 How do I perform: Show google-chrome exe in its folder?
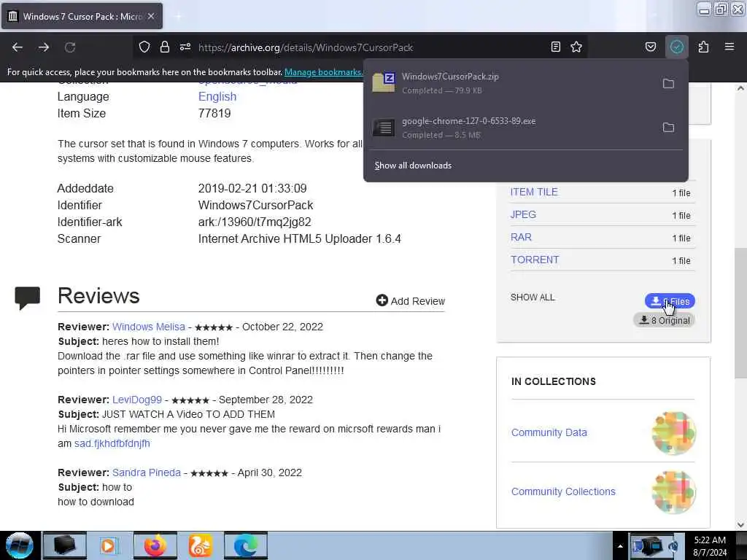pyautogui.click(x=668, y=127)
